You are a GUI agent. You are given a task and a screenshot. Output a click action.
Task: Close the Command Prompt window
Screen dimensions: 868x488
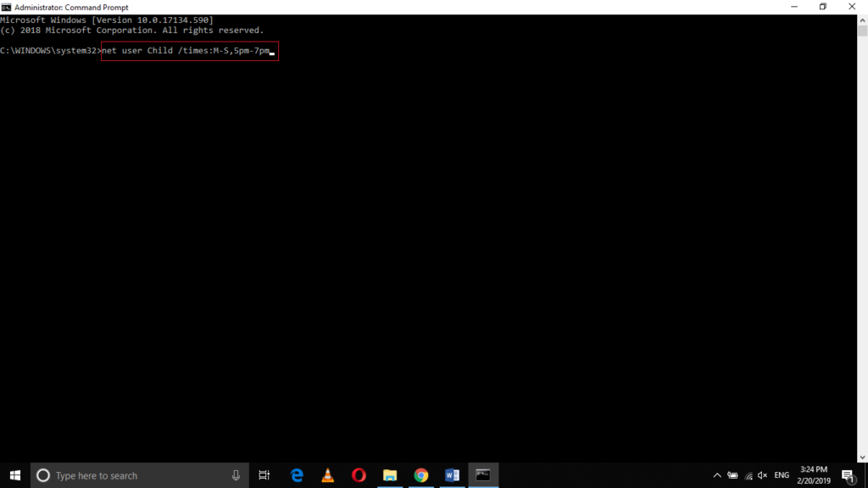[x=852, y=7]
